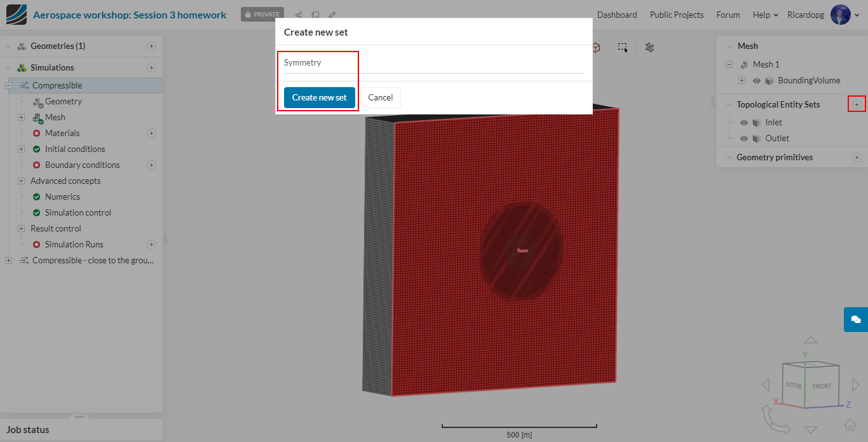This screenshot has height=442, width=868.
Task: Add a new geometry with plus icon
Action: [151, 46]
